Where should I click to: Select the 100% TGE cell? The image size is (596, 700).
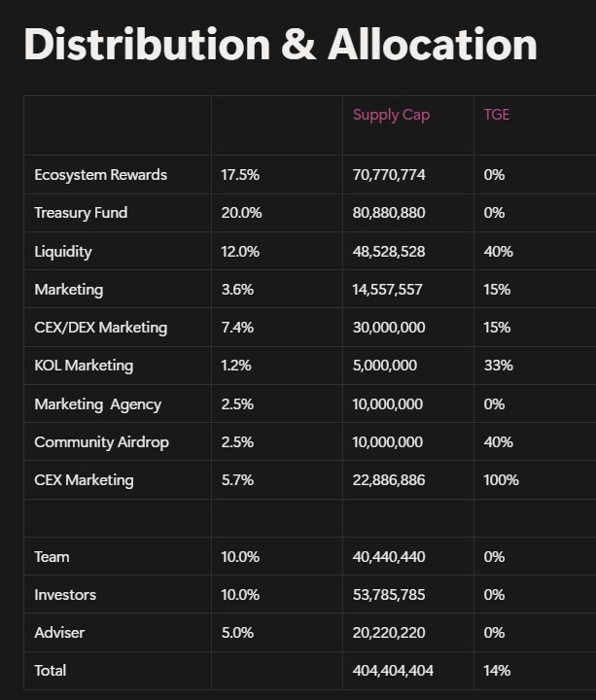[x=501, y=480]
